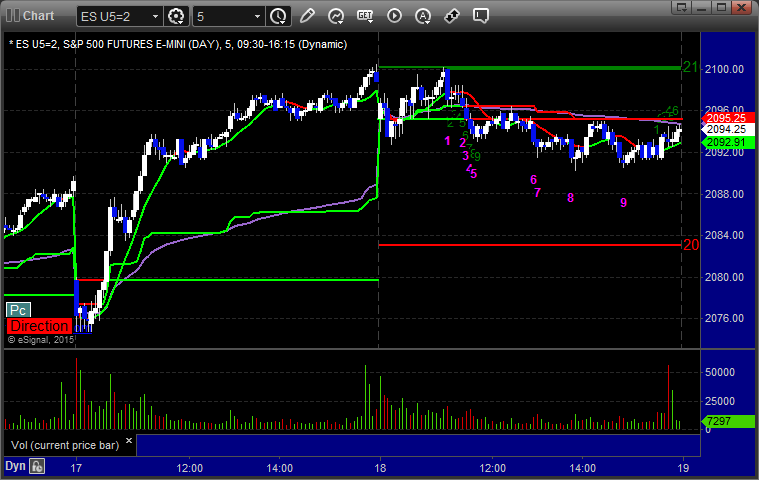
Task: Click the 2076.00 price axis label
Action: click(x=724, y=318)
